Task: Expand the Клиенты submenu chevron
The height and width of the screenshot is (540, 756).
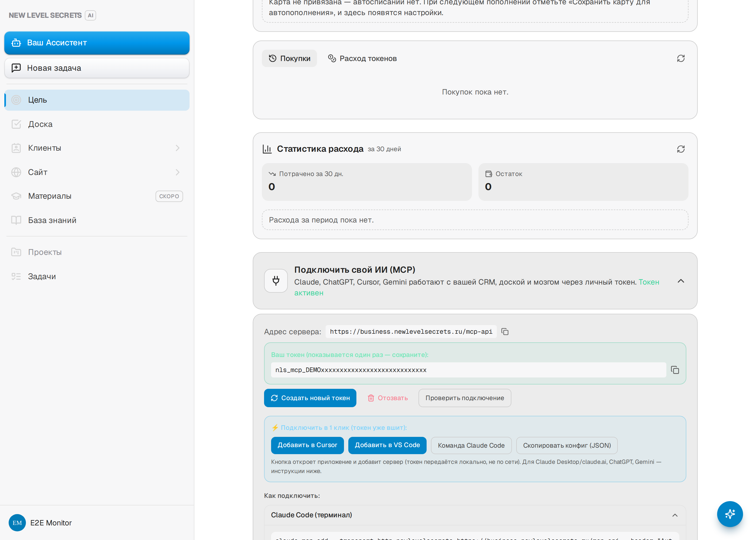Action: (x=177, y=148)
